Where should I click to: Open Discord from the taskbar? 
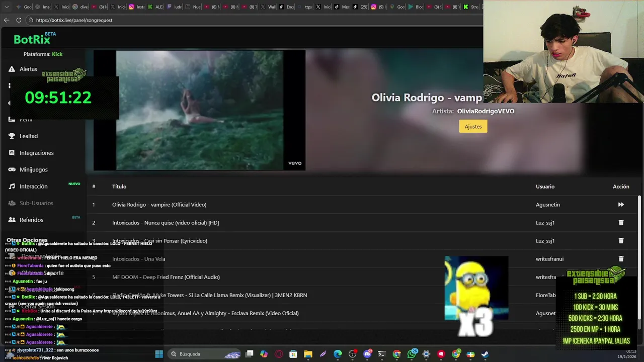coord(367,354)
